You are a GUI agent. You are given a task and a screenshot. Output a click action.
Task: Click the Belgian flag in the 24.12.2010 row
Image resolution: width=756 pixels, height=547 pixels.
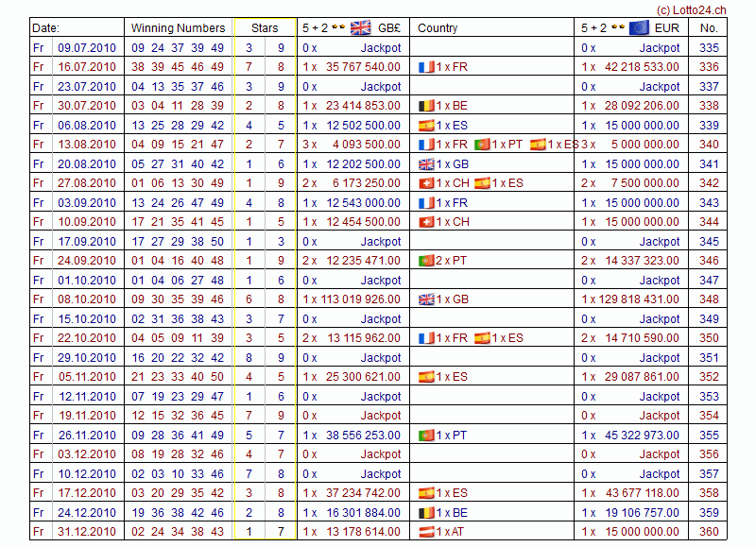click(425, 513)
